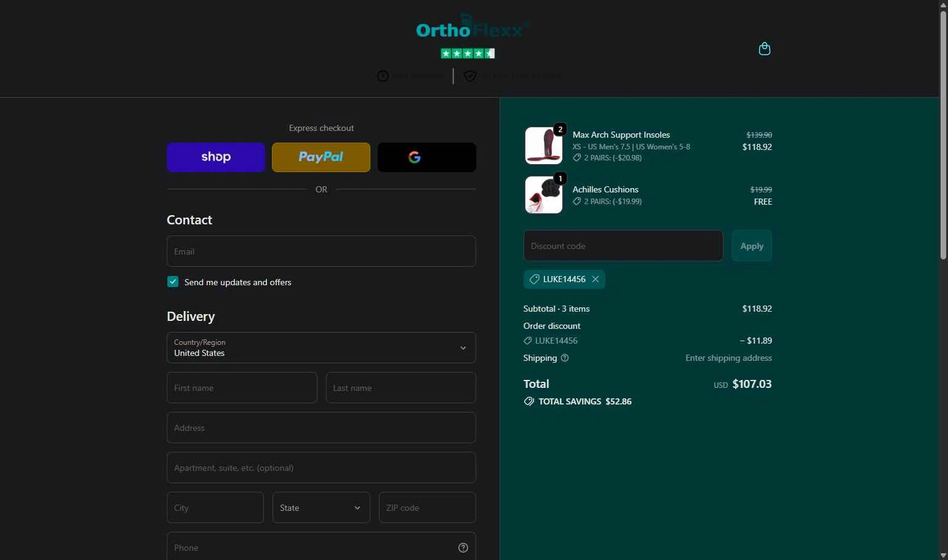This screenshot has height=560, width=948.
Task: Click quantity badge 1 on cushions thumbnail
Action: 560,179
